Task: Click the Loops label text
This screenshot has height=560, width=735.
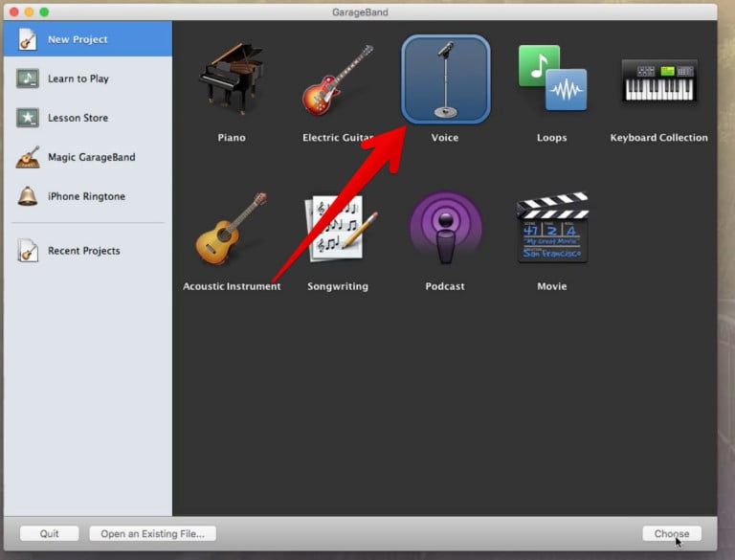Action: 551,138
